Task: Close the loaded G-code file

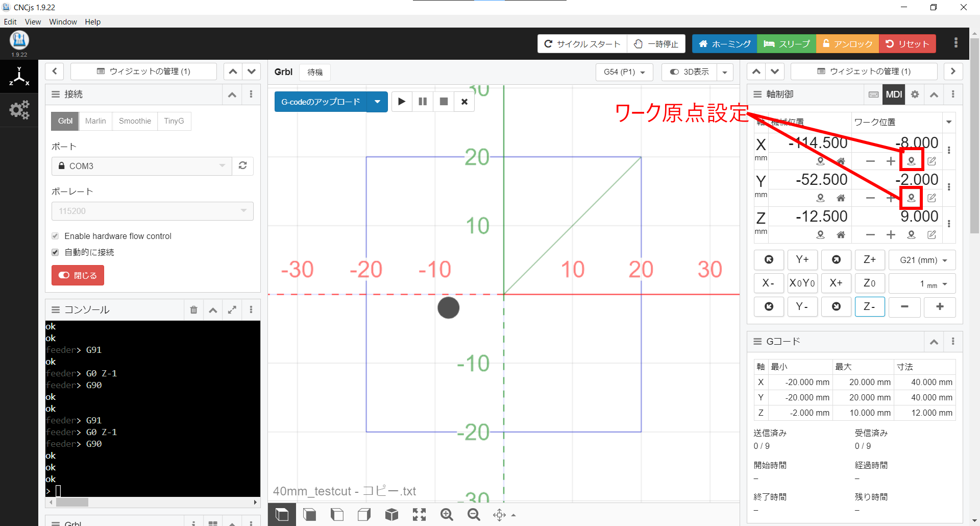Action: [464, 102]
